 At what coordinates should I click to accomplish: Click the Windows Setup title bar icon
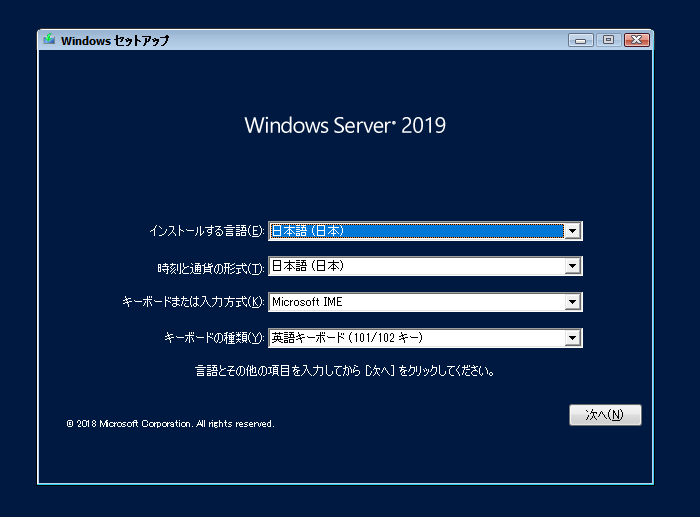pos(49,40)
